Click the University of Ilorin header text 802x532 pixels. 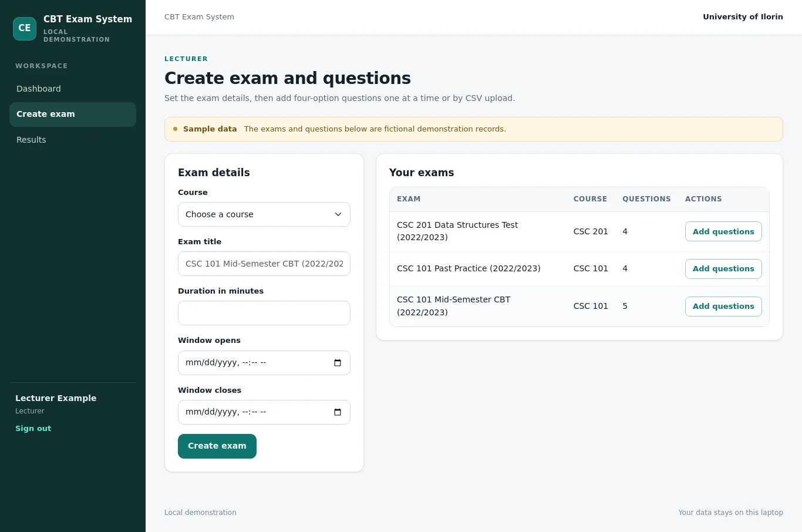pyautogui.click(x=743, y=17)
